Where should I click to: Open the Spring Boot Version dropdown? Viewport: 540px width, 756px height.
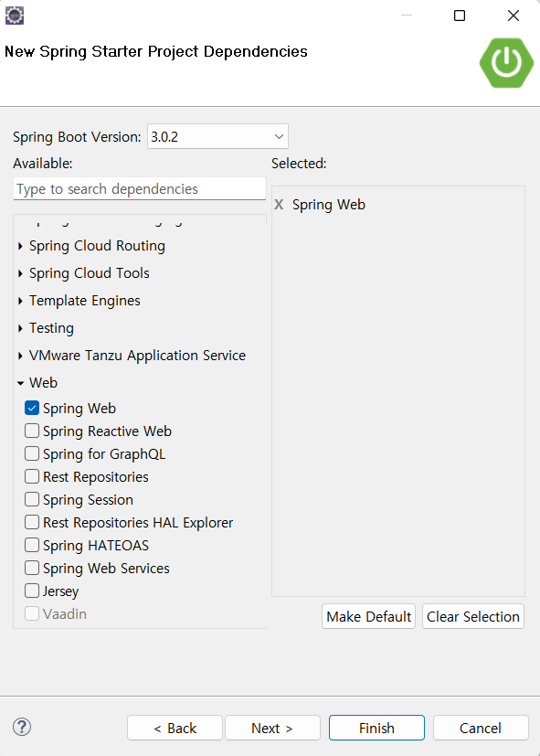pos(217,136)
